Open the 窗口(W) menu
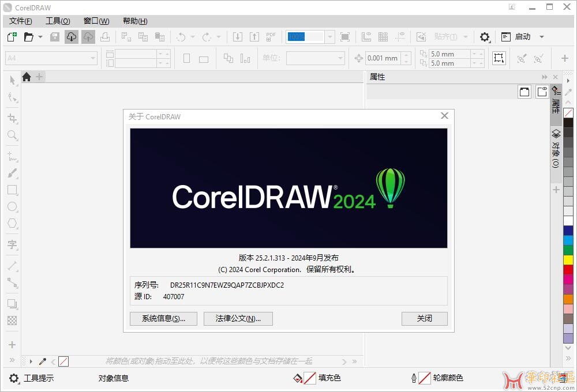The image size is (577, 392). click(96, 21)
